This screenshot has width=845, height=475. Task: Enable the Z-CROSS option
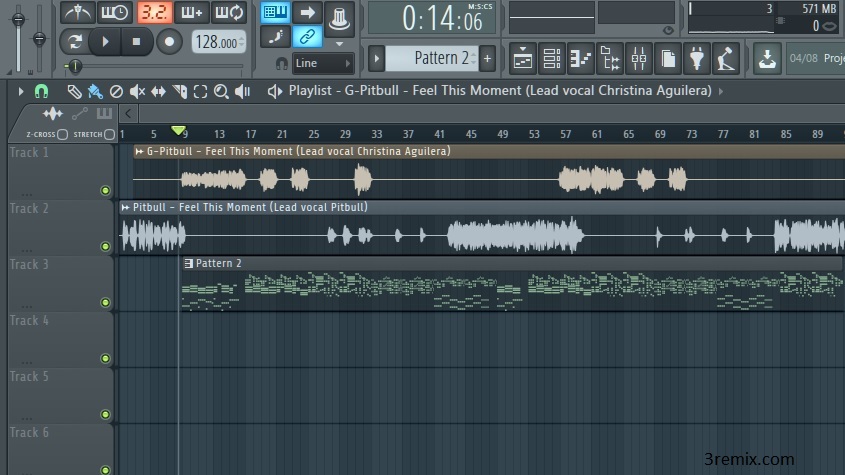coord(62,134)
